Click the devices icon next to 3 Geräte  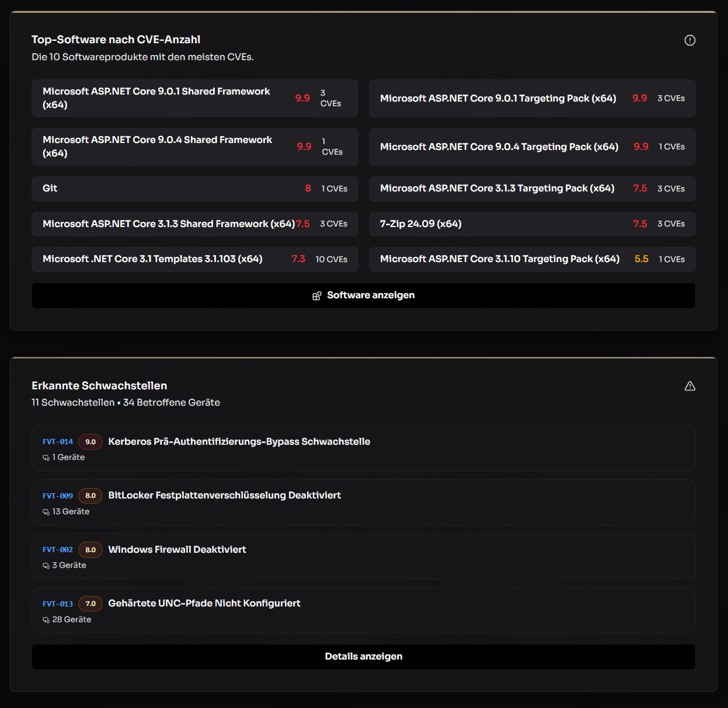click(46, 566)
